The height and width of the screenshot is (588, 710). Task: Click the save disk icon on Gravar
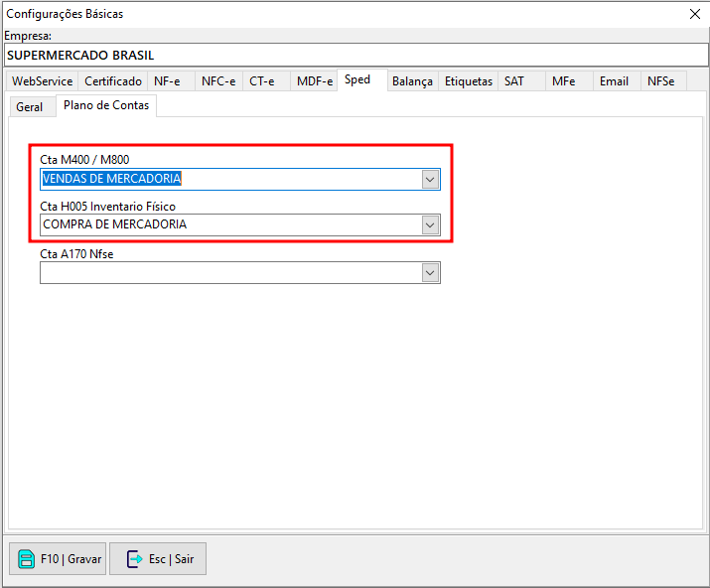click(x=26, y=559)
